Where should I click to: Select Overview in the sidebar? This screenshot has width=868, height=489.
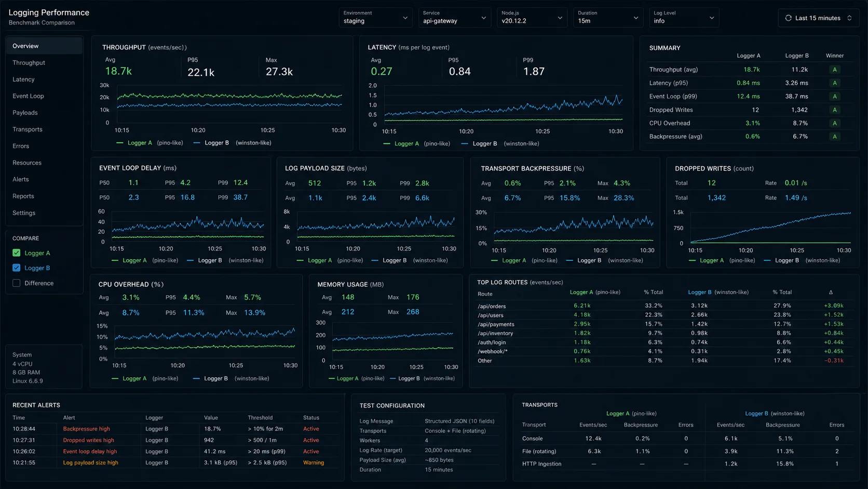[44, 46]
